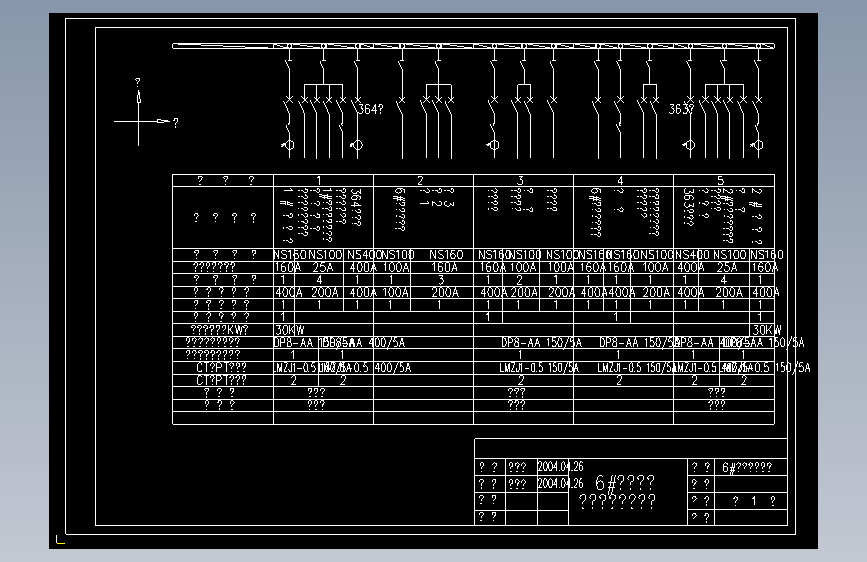
Task: Click the yellow UCS corner icon
Action: (x=60, y=539)
